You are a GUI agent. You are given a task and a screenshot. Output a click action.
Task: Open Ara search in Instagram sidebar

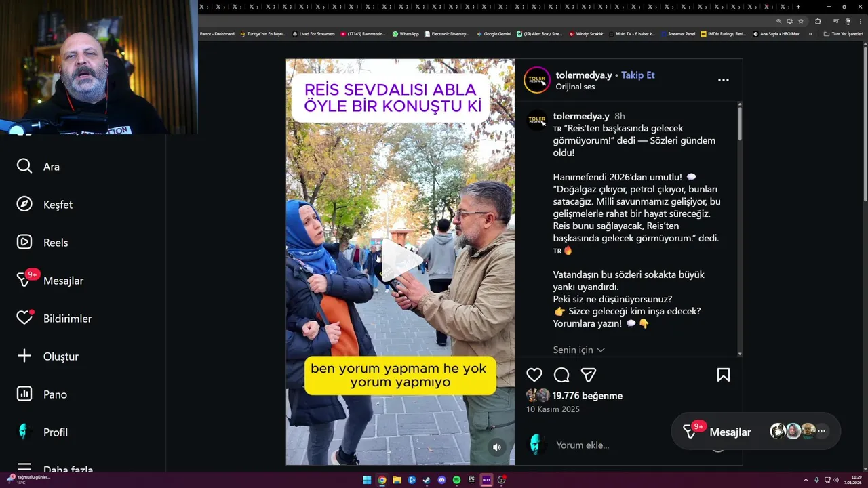(39, 166)
